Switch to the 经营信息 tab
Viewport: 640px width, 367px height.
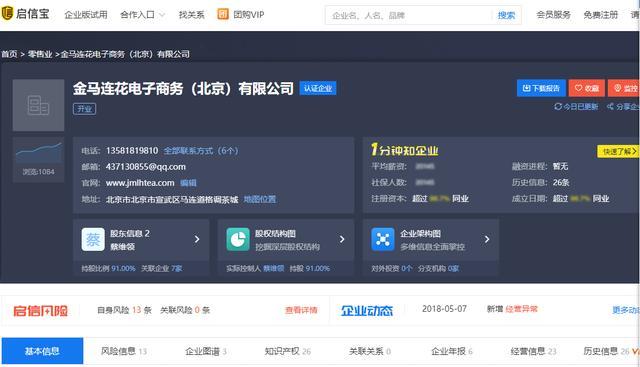point(533,351)
